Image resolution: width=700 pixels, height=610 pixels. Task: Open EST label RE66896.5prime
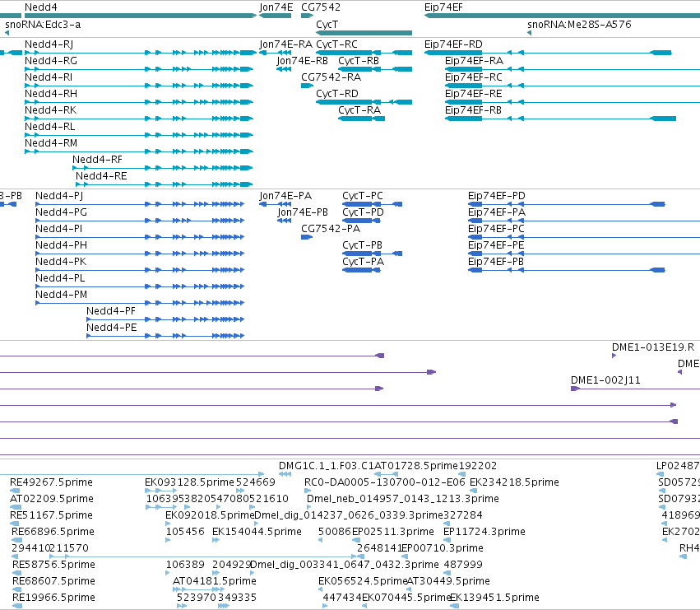(53, 532)
